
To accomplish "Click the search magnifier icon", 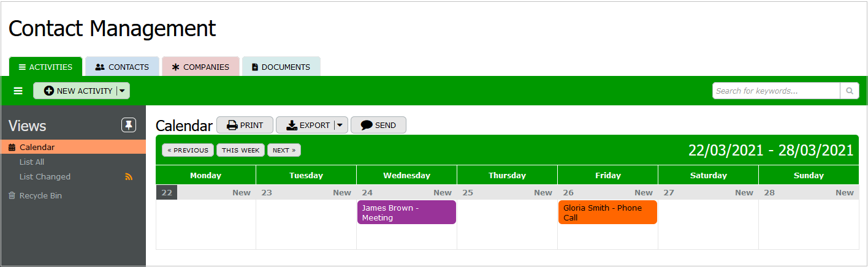I will 850,91.
